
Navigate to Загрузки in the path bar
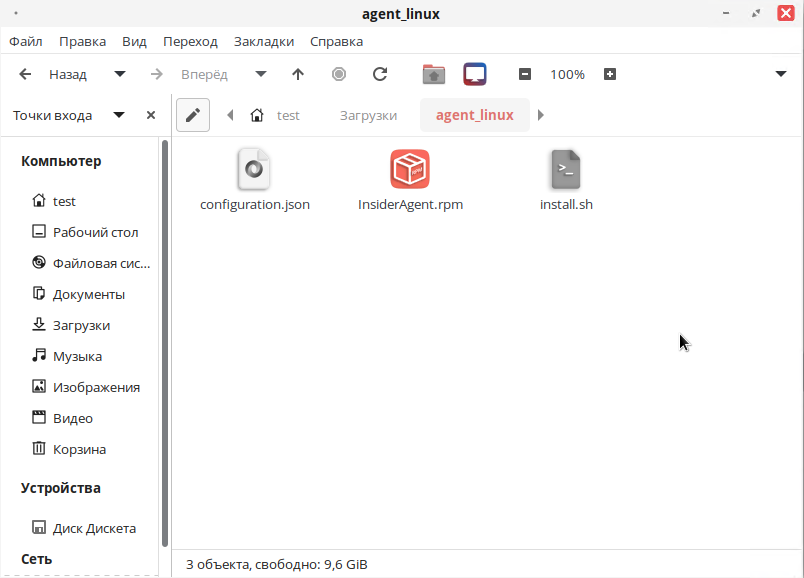[368, 115]
